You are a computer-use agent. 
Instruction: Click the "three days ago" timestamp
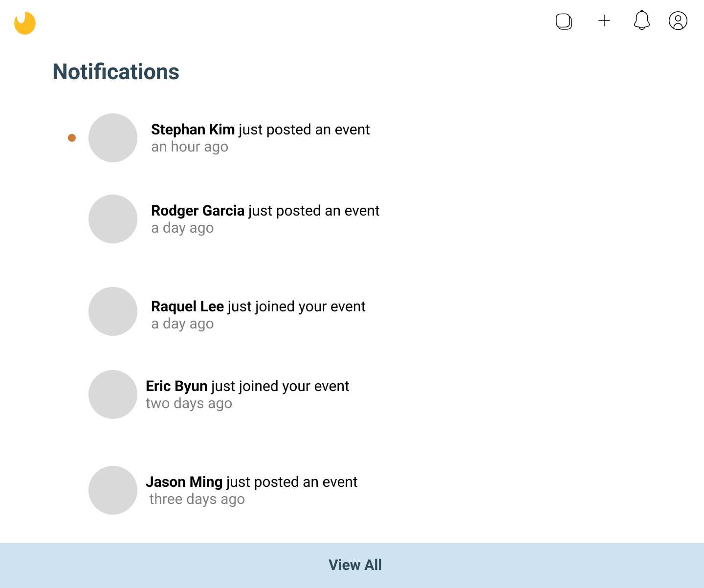click(197, 499)
